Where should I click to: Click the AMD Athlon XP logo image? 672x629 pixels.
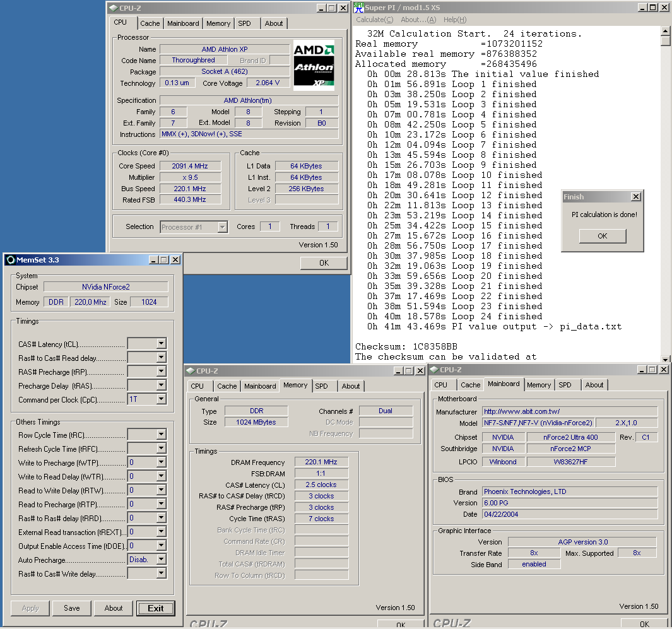pyautogui.click(x=314, y=66)
